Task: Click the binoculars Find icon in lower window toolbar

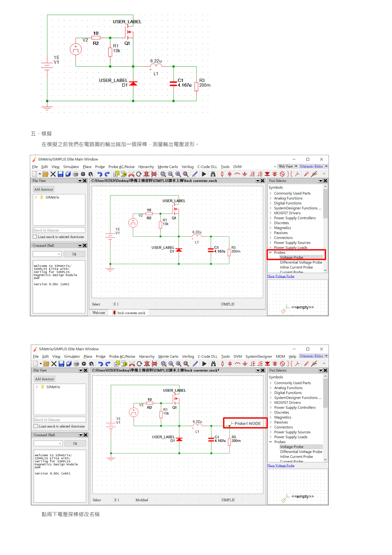Action: click(x=213, y=363)
